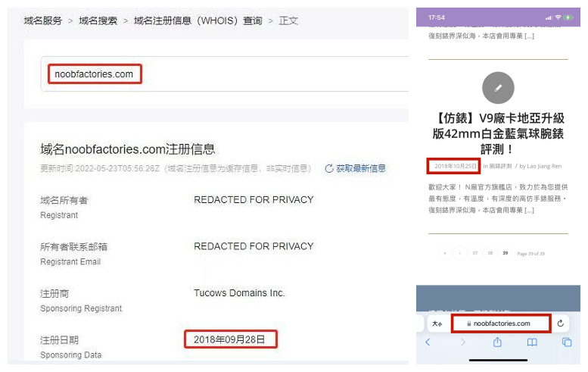Click the previous page arrow in pagination
This screenshot has width=588, height=372.
[460, 253]
